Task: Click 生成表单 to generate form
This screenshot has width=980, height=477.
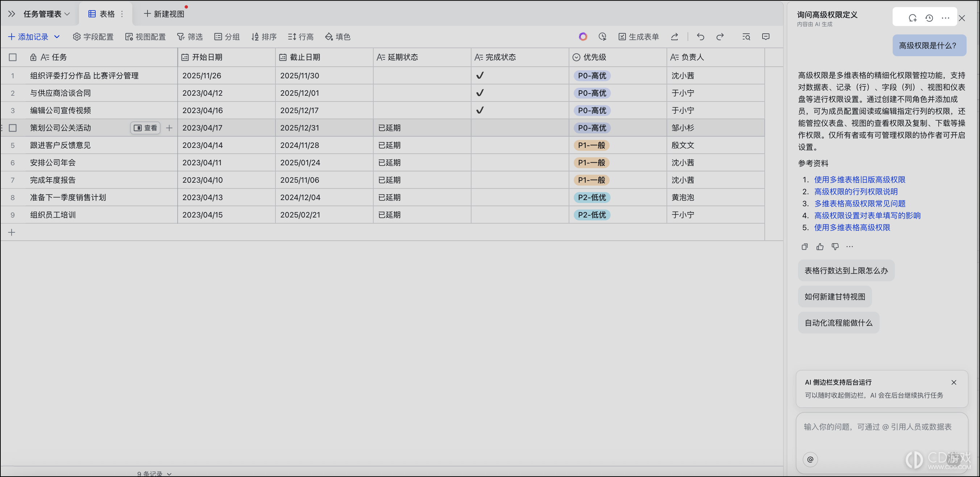Action: tap(639, 37)
